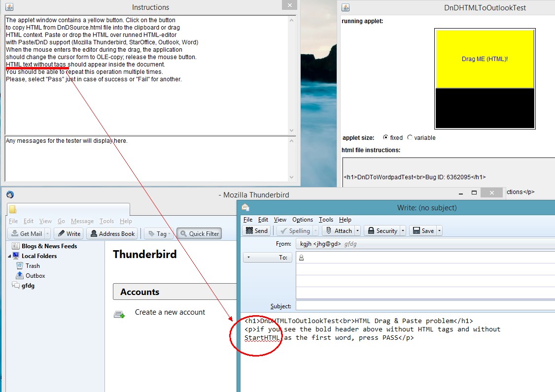Open the Options menu in compose window

(x=302, y=220)
